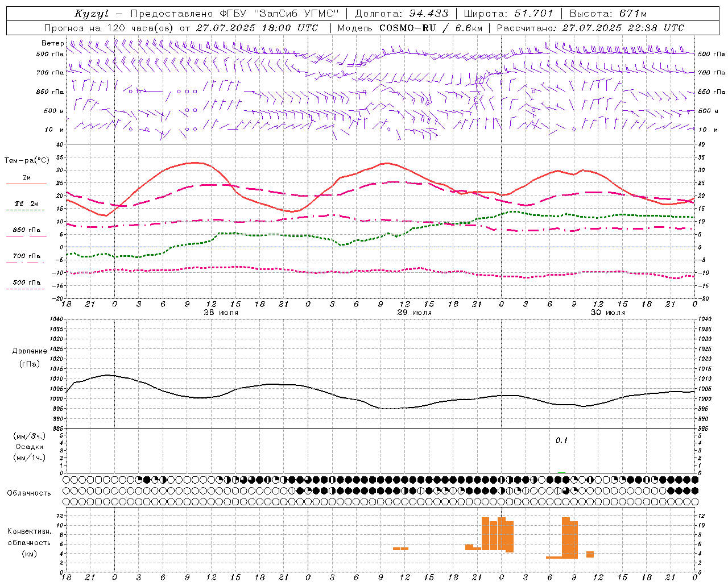728x582 pixels.
Task: Click the station name Kyzyl in header
Action: (x=92, y=14)
